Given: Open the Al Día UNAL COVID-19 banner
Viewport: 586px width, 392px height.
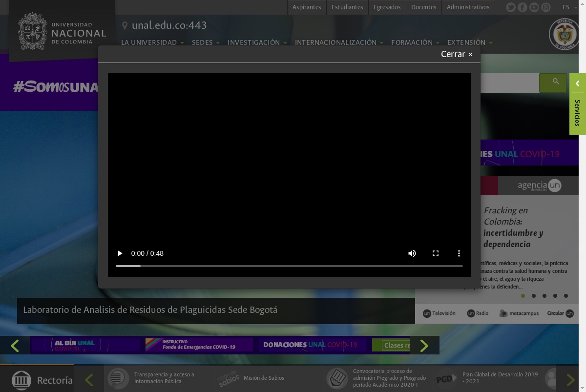Looking at the screenshot, I should click(x=85, y=345).
